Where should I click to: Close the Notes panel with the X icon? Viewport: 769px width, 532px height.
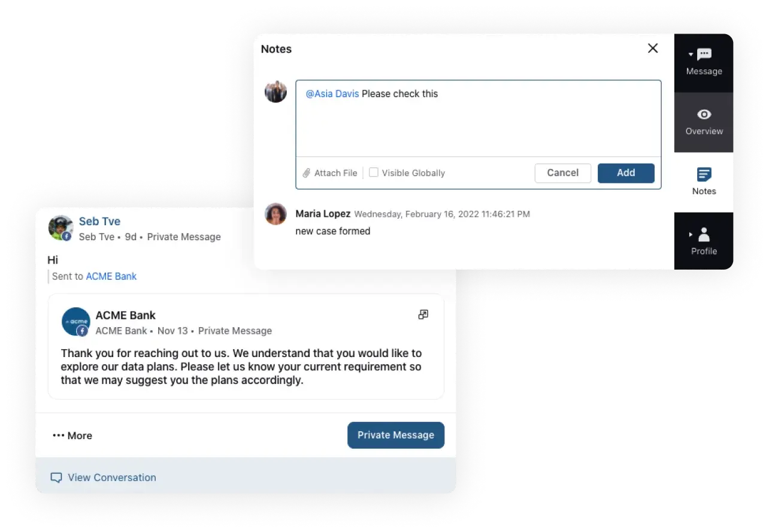[x=653, y=49]
